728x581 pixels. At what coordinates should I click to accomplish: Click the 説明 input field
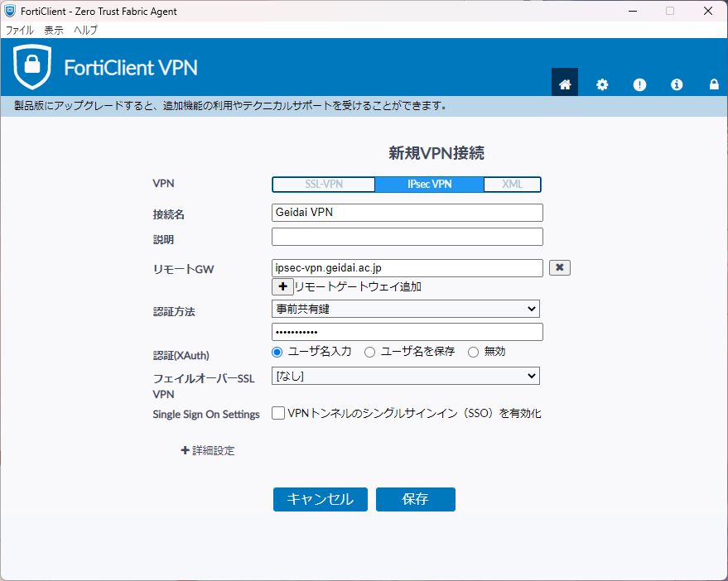coord(407,238)
